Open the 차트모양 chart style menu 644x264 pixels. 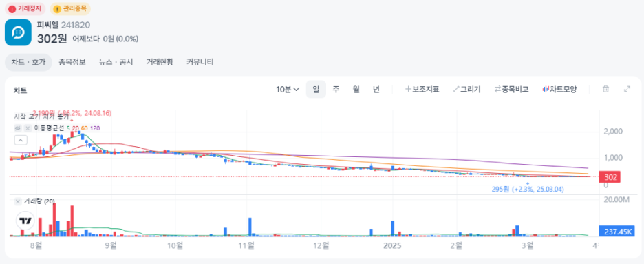point(560,89)
